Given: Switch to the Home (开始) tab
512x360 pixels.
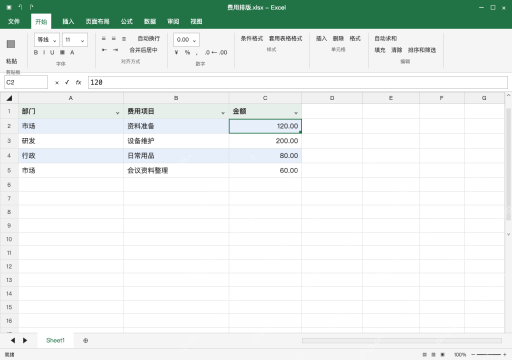Looking at the screenshot, I should pyautogui.click(x=41, y=22).
